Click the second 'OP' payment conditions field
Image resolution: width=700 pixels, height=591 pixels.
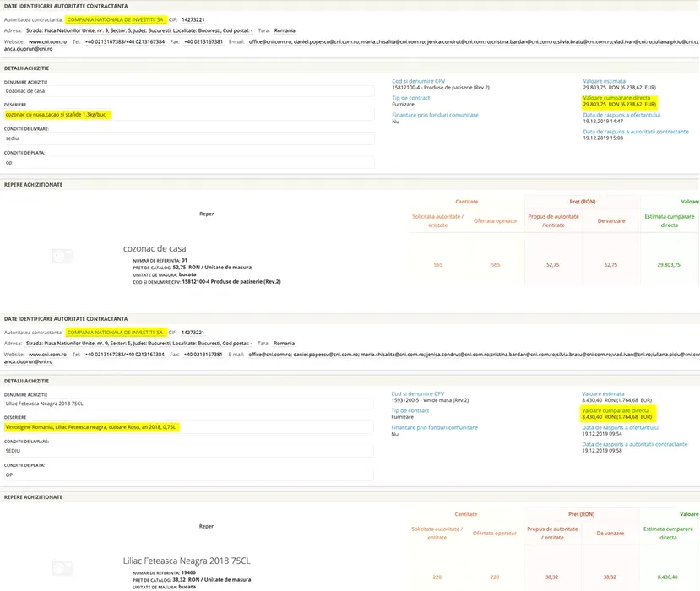tap(187, 474)
